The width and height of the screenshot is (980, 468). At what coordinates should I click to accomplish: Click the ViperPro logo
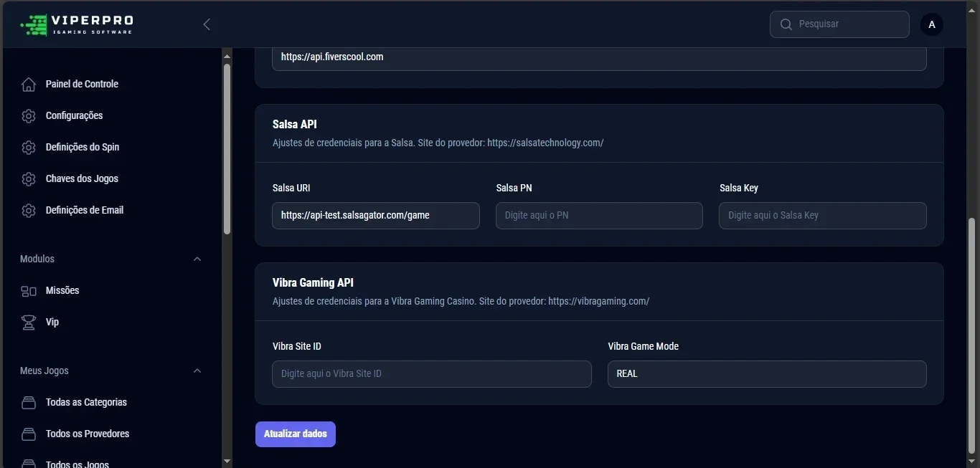click(x=77, y=24)
